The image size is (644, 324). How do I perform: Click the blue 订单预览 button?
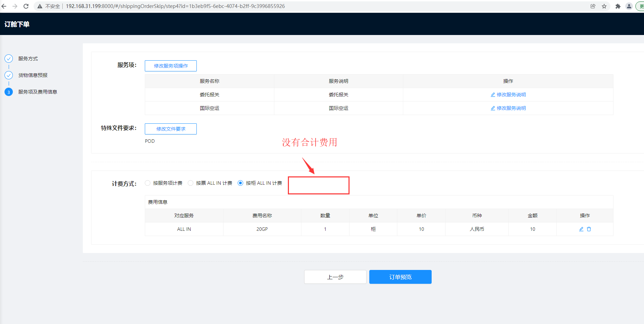(400, 277)
